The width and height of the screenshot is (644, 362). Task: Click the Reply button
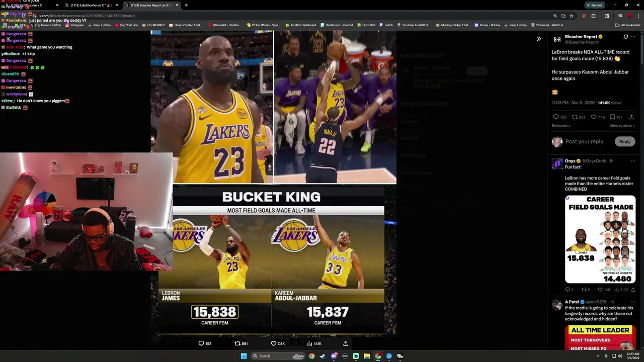[x=624, y=141]
